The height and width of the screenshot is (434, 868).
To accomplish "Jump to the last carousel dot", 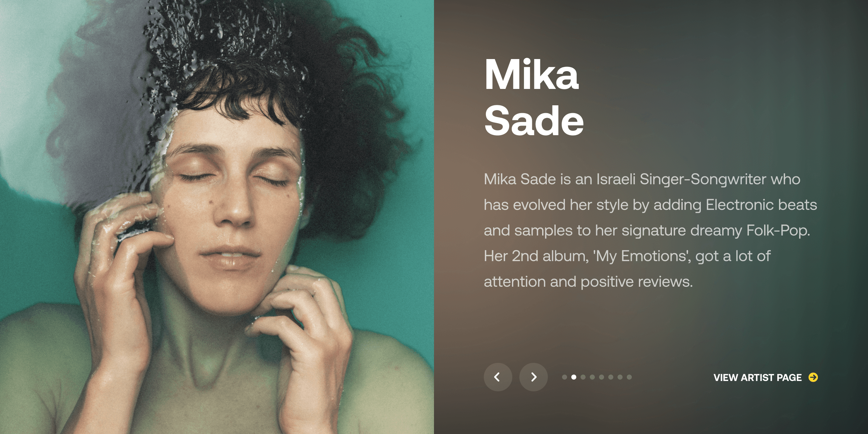I will (x=629, y=377).
